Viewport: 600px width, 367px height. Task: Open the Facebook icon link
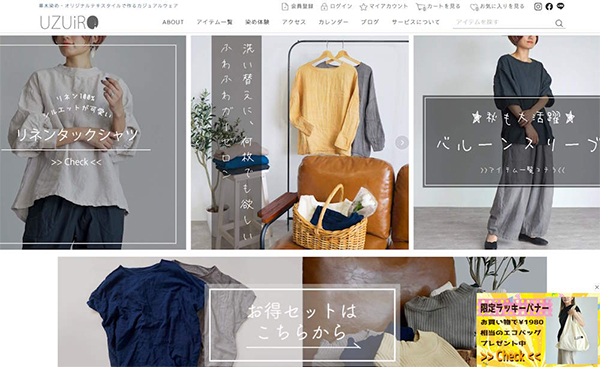(x=549, y=7)
